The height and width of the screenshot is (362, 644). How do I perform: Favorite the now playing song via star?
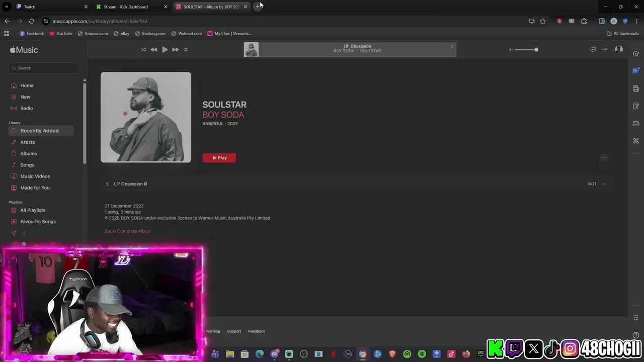(x=452, y=46)
